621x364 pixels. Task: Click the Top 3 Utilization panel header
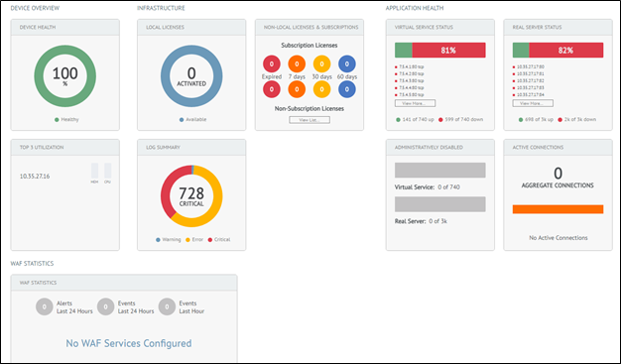tap(64, 148)
